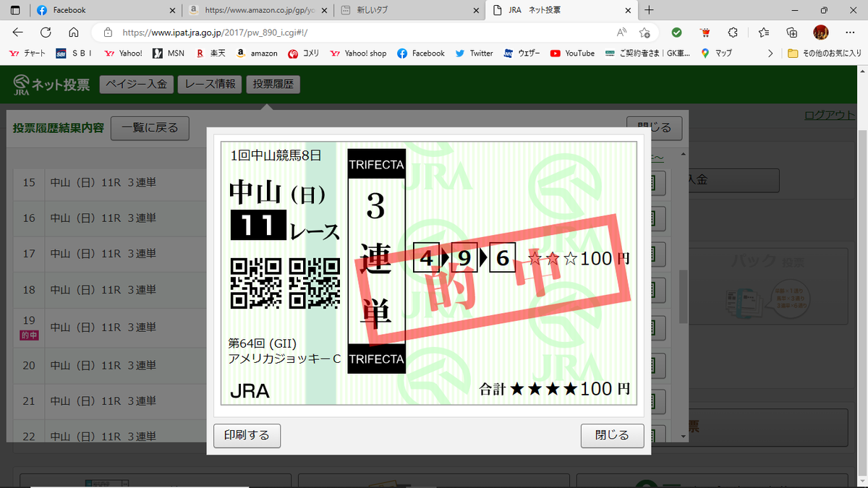
Task: Open the マップ bookmark
Action: [x=716, y=53]
